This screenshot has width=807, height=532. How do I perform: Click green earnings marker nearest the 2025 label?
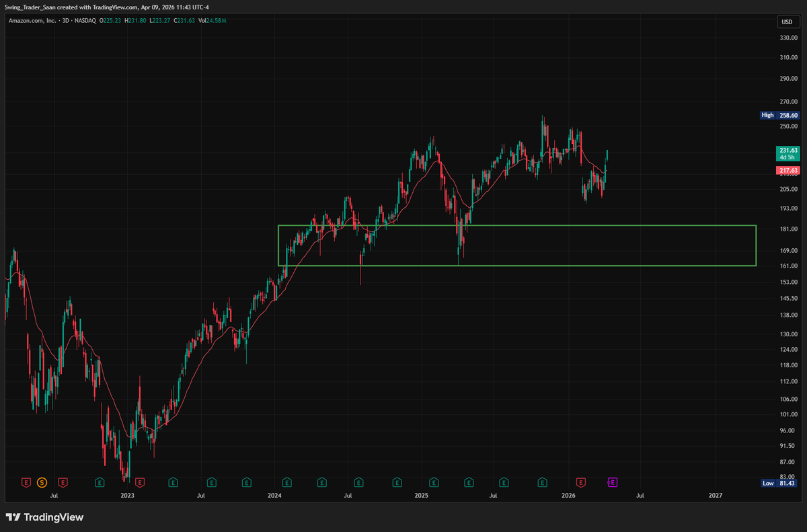(x=434, y=482)
